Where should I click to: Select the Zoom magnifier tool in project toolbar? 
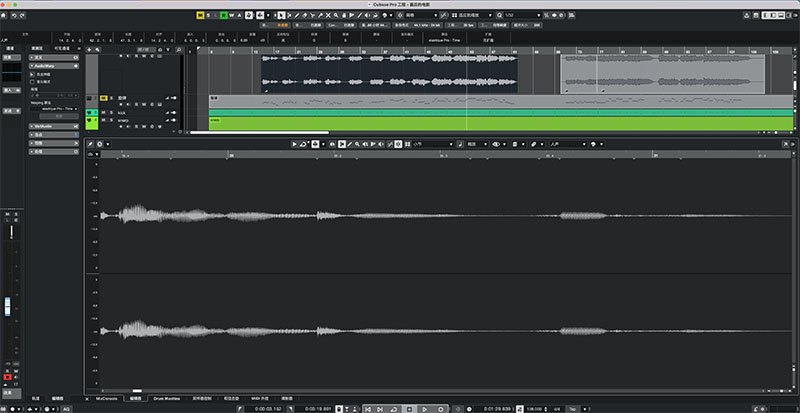click(336, 15)
